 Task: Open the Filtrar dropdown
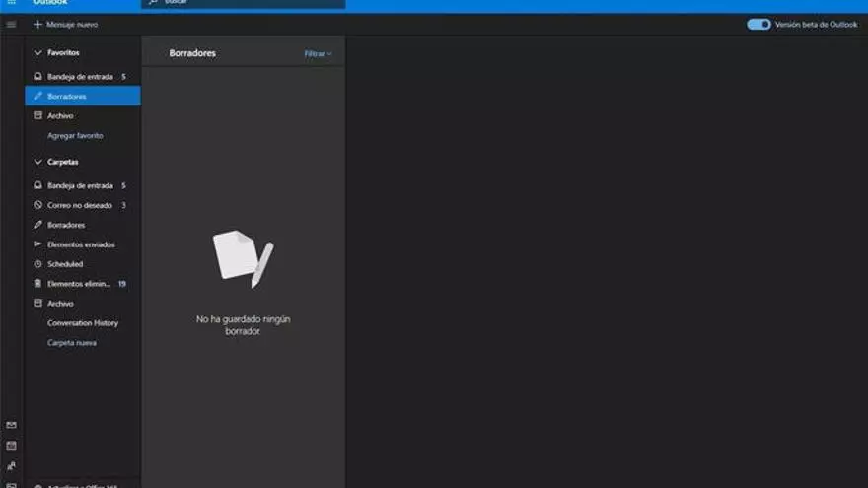tap(318, 54)
